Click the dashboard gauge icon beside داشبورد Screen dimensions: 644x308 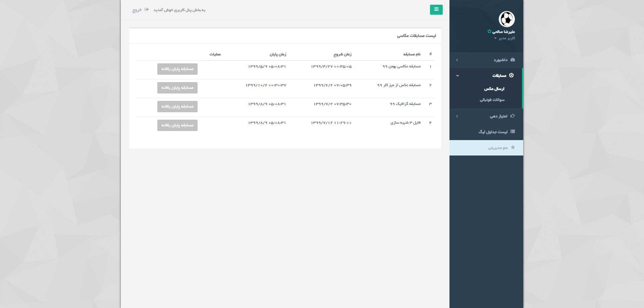coord(513,60)
